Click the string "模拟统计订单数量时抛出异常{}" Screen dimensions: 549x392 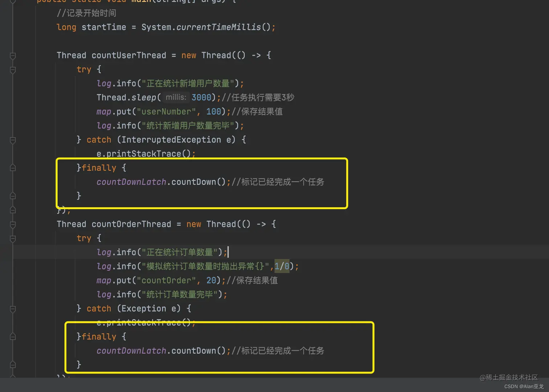click(x=206, y=266)
